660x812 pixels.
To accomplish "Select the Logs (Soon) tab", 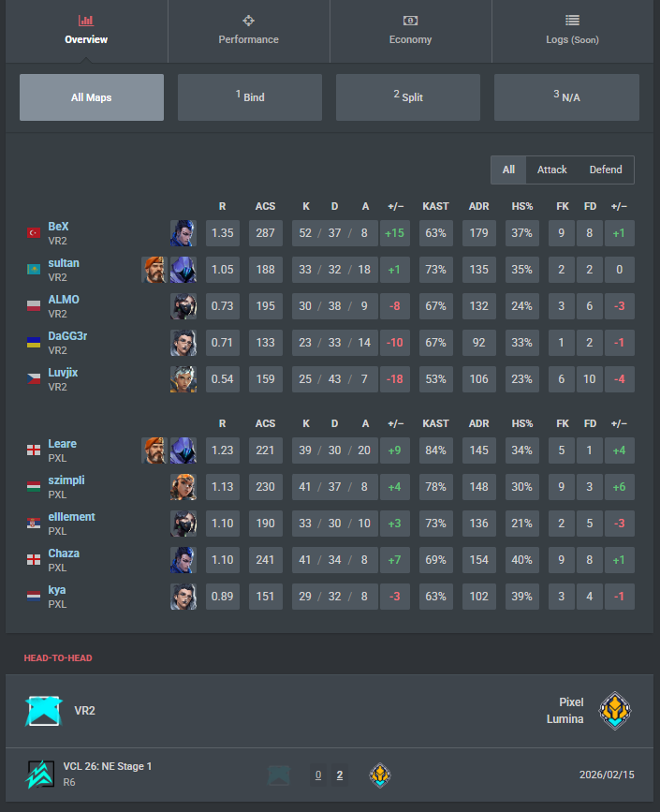I will [x=573, y=32].
